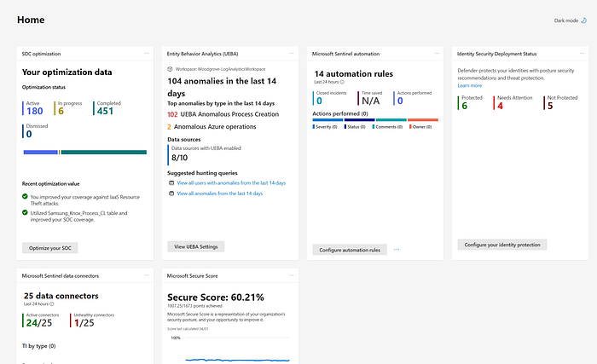The width and height of the screenshot is (597, 364).
Task: Click the teal Comments bar segment
Action: coord(391,120)
